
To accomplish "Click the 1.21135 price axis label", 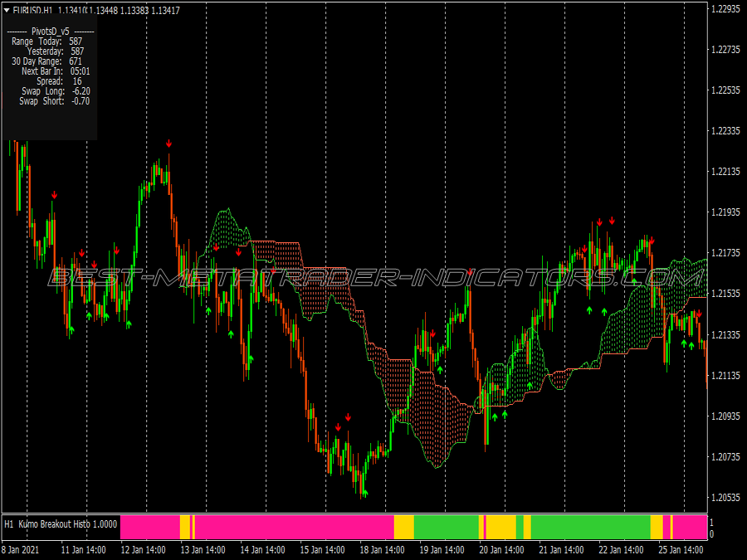I will coord(726,375).
